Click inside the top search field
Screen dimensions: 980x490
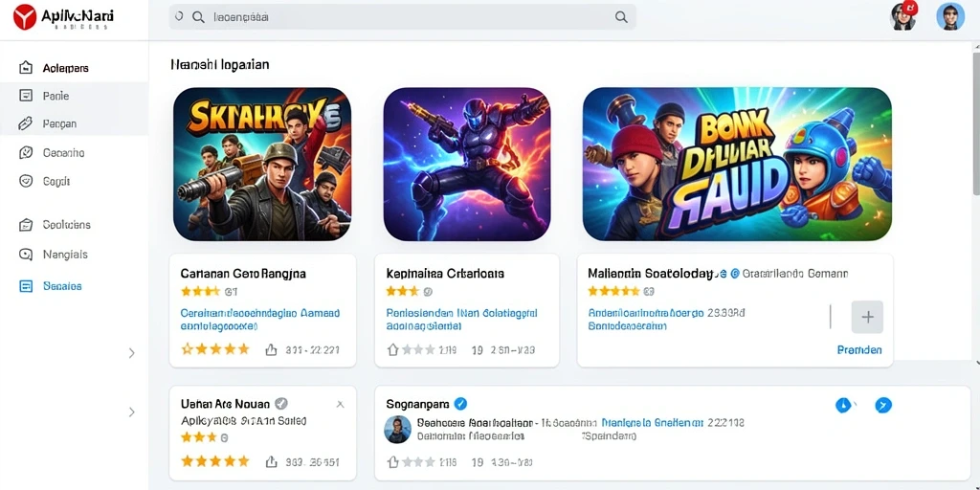(403, 17)
